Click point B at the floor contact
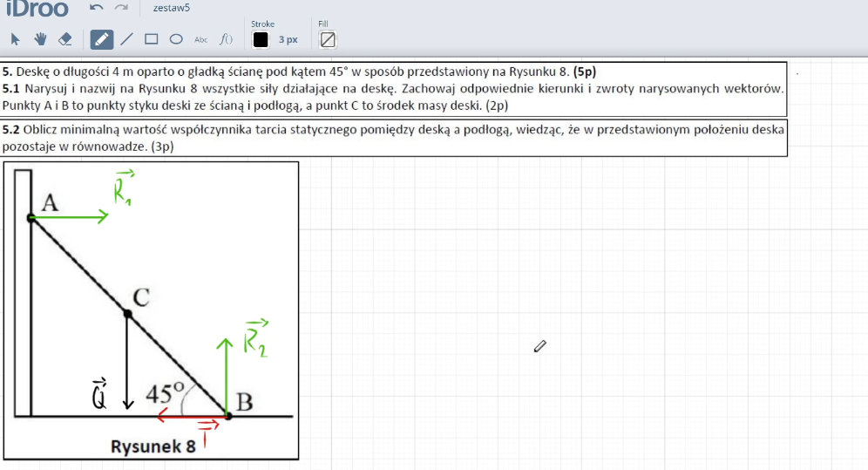 (x=228, y=416)
